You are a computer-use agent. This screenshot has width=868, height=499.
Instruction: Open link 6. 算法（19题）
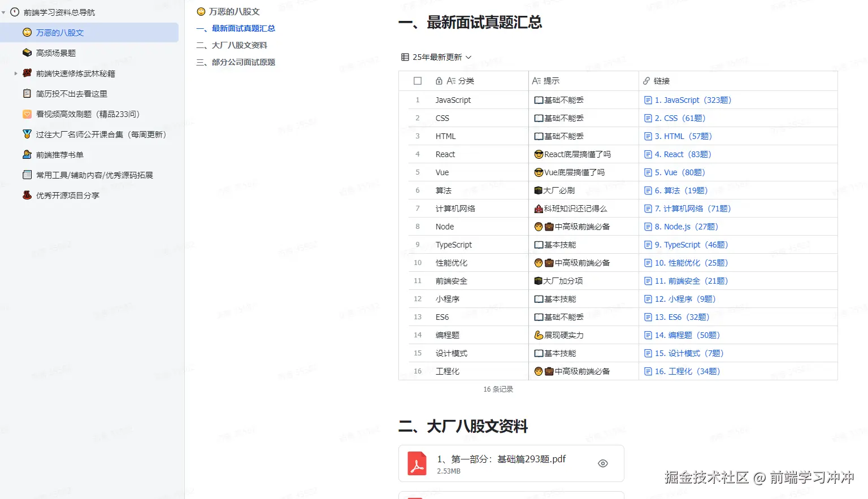click(x=681, y=190)
